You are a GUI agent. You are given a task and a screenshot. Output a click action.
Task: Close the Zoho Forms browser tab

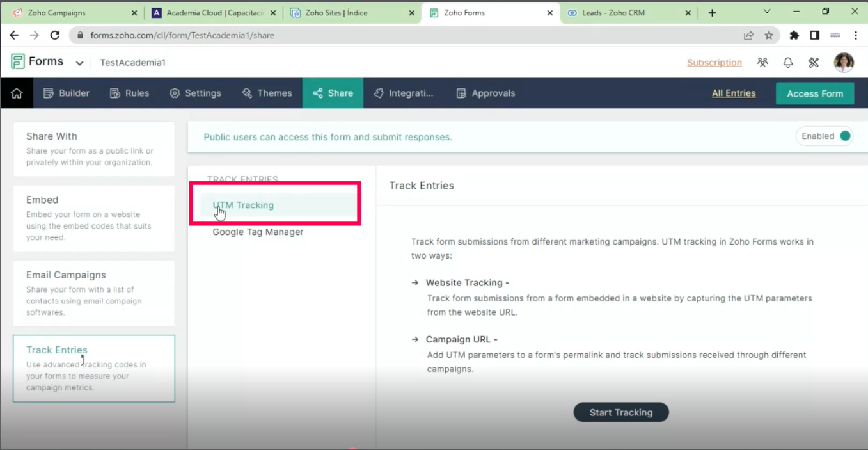click(x=550, y=13)
